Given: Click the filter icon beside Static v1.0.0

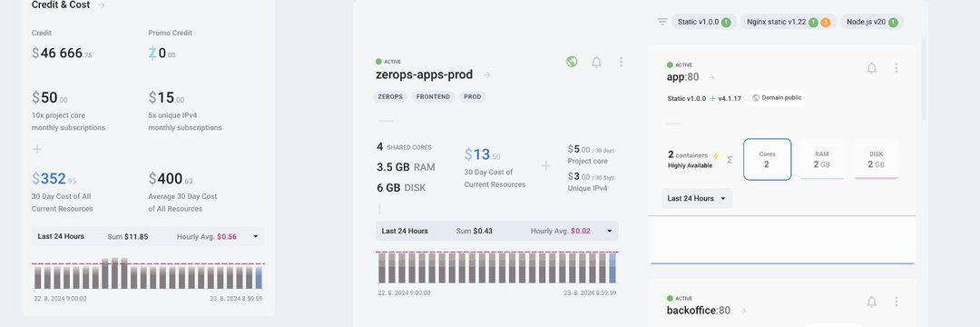Looking at the screenshot, I should pos(662,22).
